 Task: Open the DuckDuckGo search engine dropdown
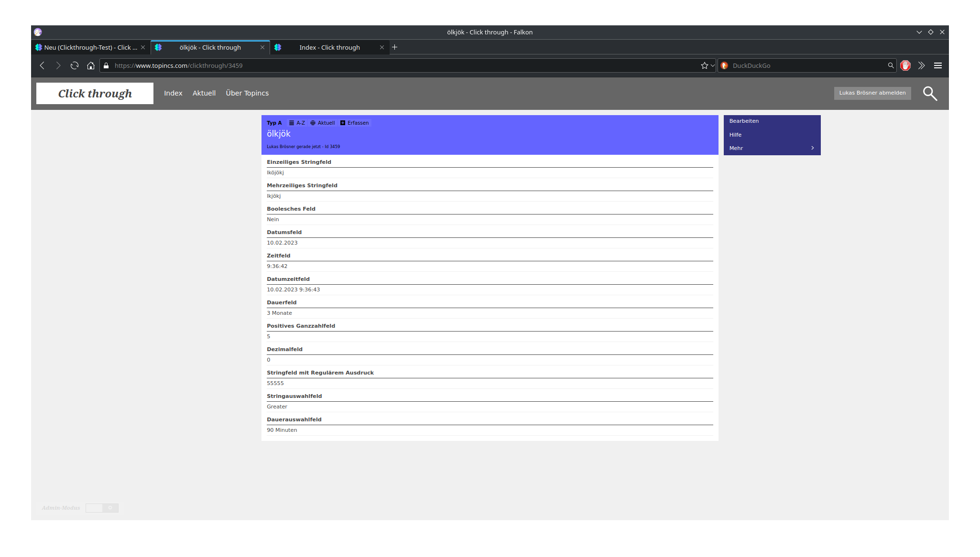(725, 65)
